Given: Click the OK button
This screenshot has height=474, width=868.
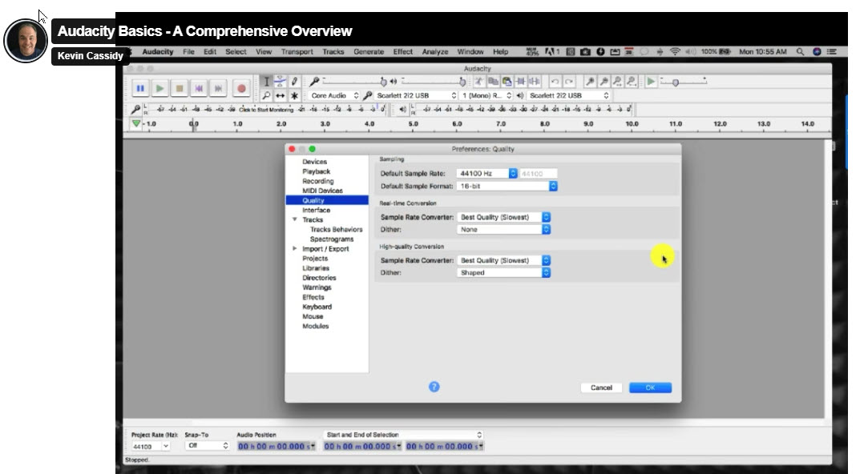Looking at the screenshot, I should tap(650, 388).
